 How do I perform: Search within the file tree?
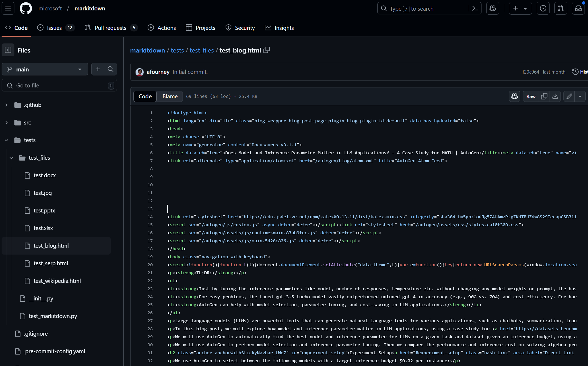point(110,69)
